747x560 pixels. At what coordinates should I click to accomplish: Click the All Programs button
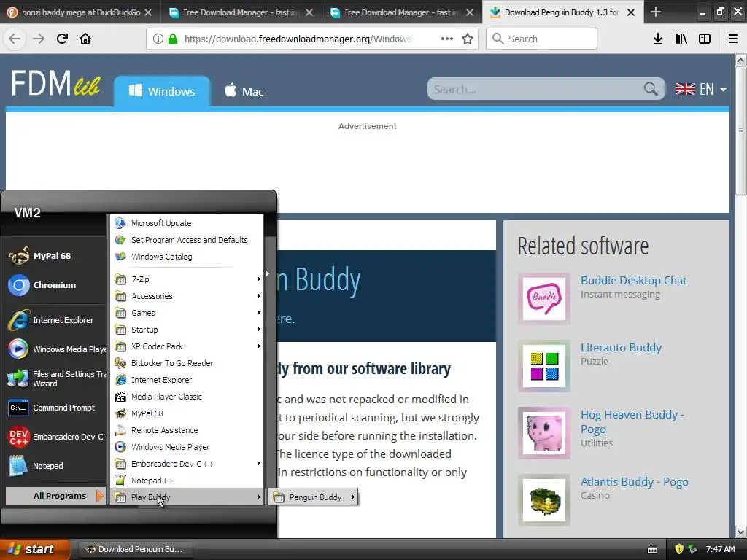click(55, 496)
